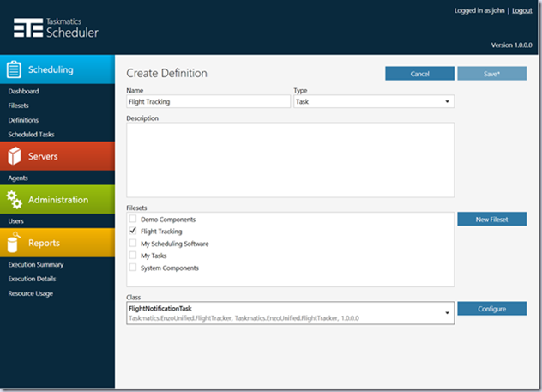Open the Servers section header
542x392 pixels.
click(x=57, y=156)
